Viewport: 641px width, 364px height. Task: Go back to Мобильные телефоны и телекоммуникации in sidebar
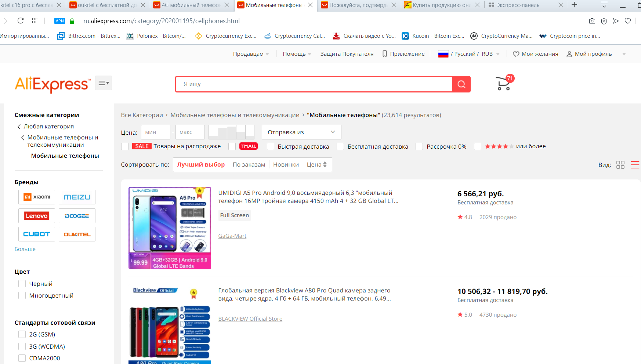coord(59,141)
